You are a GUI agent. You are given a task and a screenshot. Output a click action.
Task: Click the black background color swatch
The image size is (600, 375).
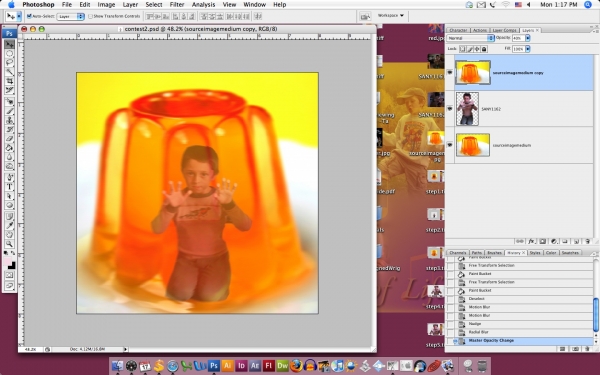12,266
